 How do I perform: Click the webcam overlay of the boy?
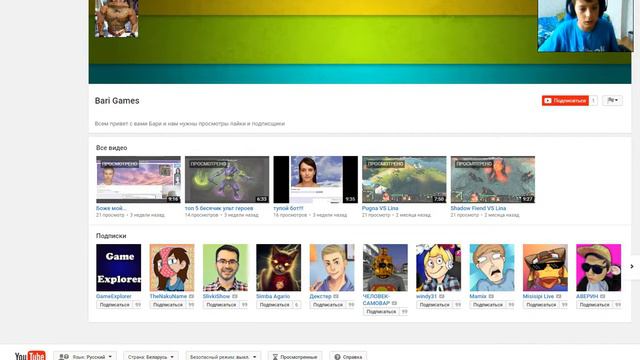pos(586,26)
